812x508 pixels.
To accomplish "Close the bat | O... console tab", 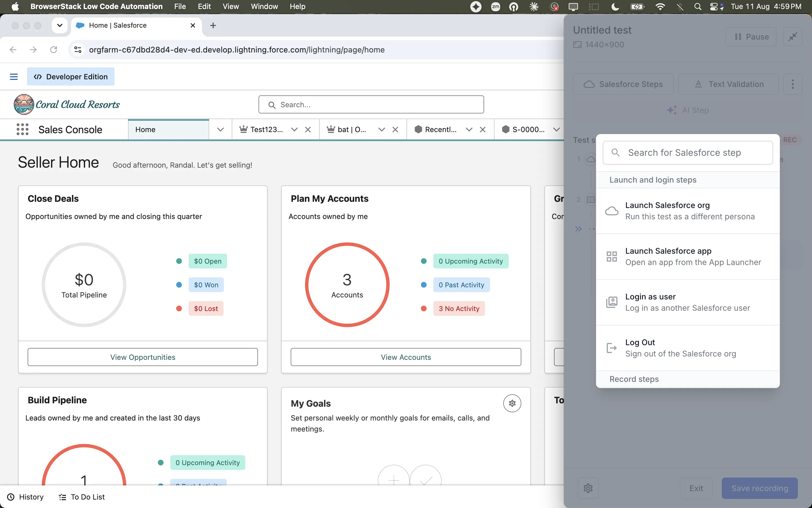I will (395, 130).
